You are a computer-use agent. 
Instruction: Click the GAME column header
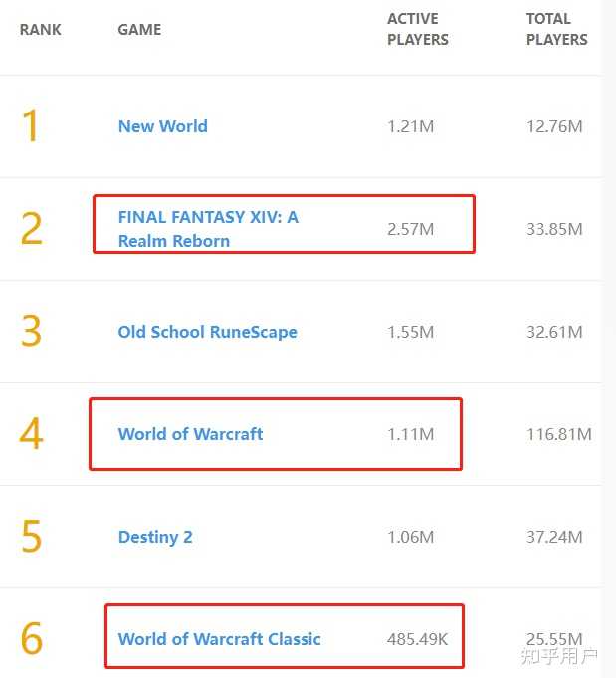(x=139, y=30)
